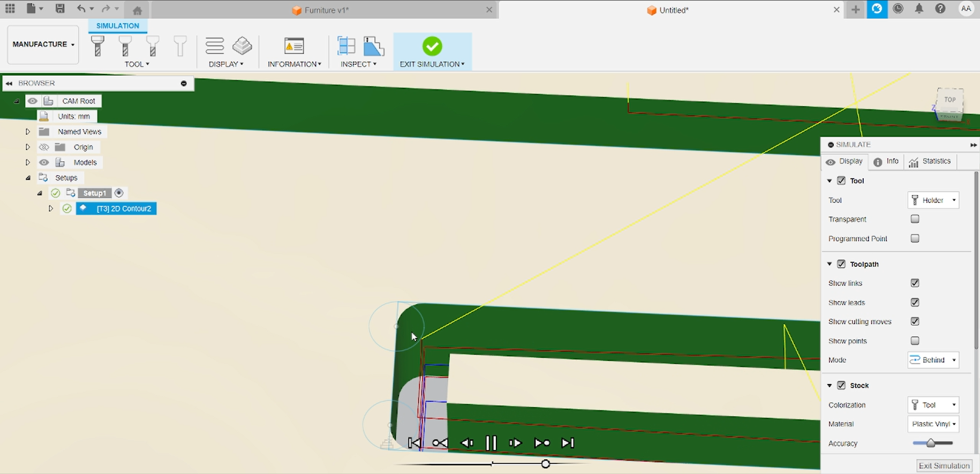Click the Browser panel options dot
Screen dimensions: 980x474
pyautogui.click(x=184, y=84)
